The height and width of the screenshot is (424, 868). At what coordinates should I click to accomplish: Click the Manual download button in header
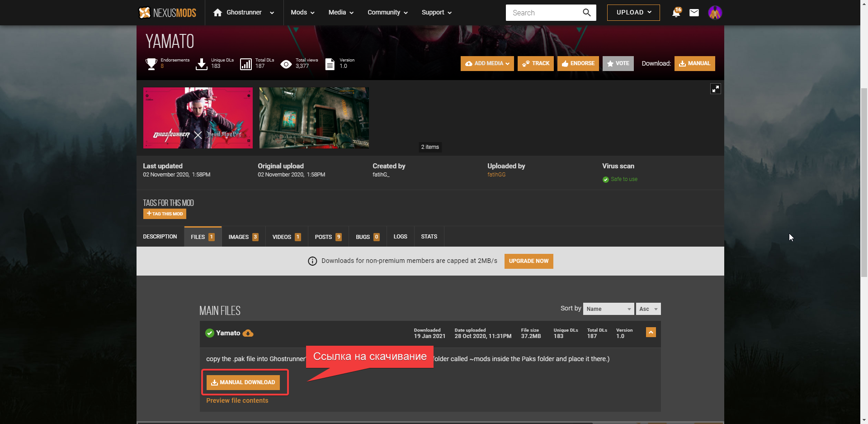[x=695, y=64]
